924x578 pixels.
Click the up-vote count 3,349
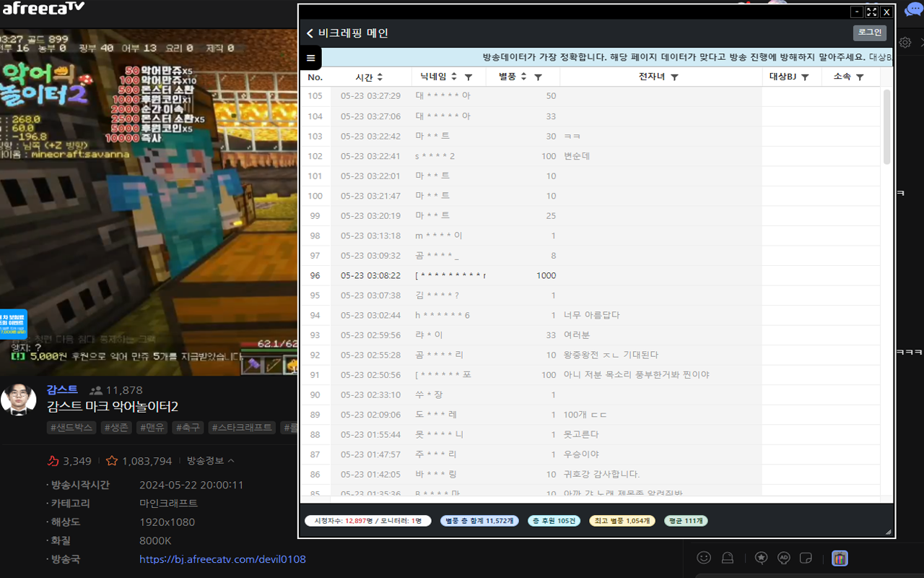tap(69, 461)
